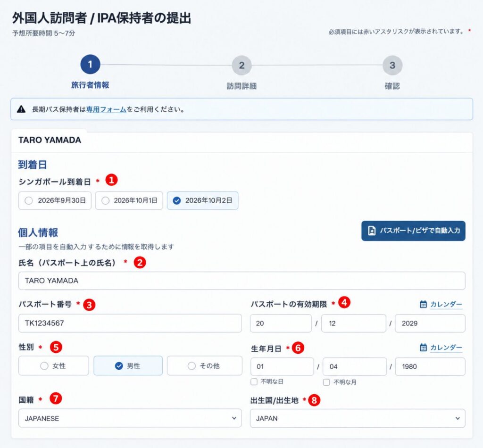Click birth date day field 01
This screenshot has height=448, width=483.
coord(282,366)
